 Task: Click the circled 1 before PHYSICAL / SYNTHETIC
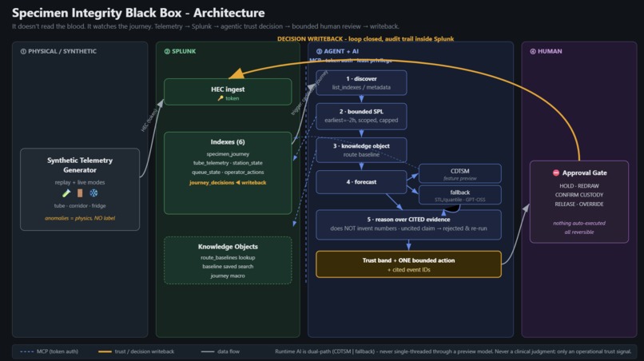23,51
